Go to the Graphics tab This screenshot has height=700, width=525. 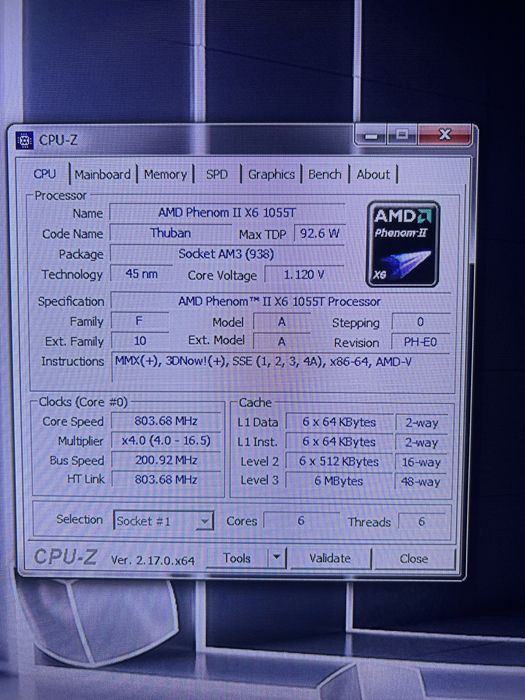coord(271,174)
